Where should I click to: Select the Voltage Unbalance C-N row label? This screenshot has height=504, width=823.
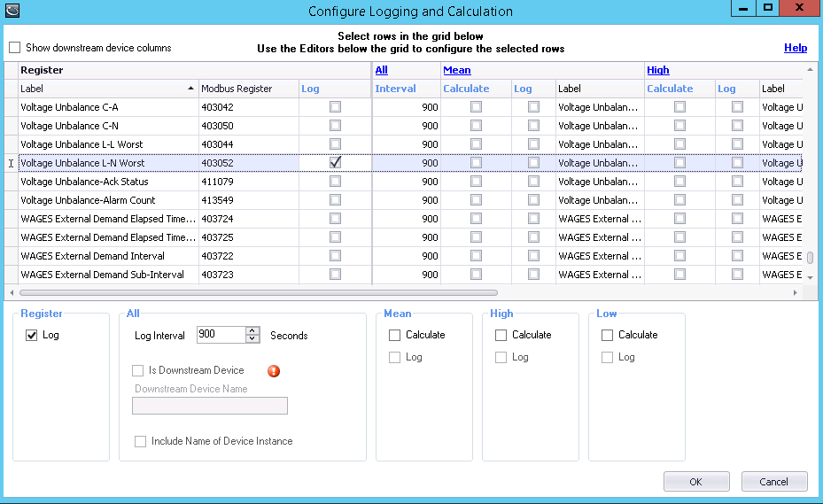[x=69, y=126]
